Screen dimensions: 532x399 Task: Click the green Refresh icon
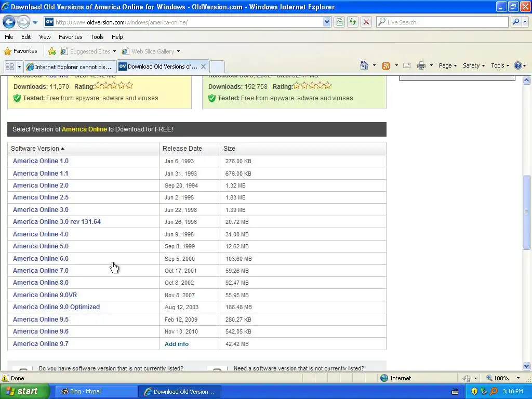[x=353, y=22]
